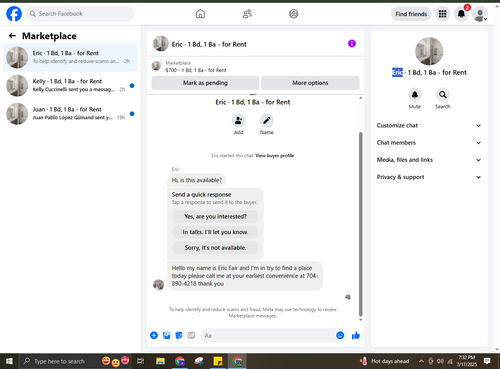500x369 pixels.
Task: Click the header avatar of Eric conversation
Action: (x=161, y=44)
